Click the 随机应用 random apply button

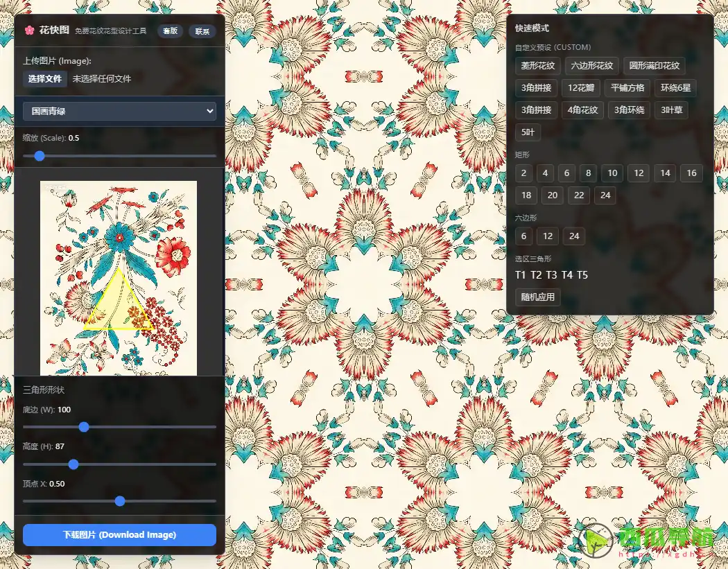click(x=537, y=297)
